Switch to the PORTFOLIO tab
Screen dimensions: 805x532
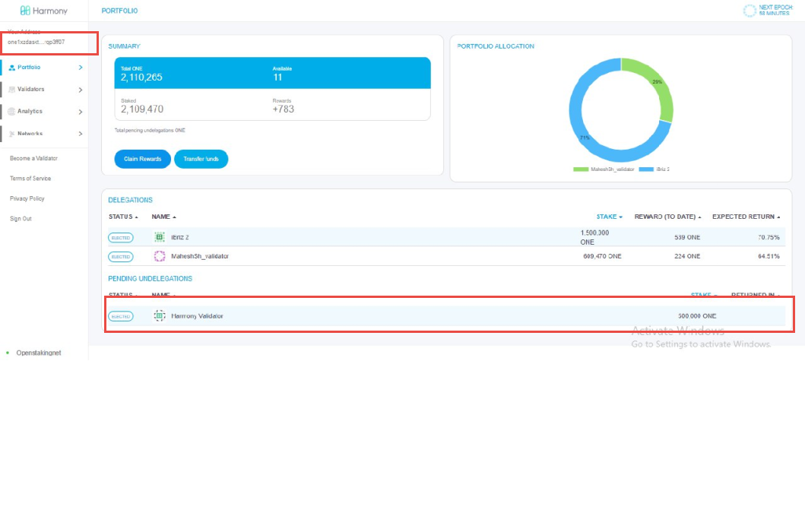click(x=121, y=11)
